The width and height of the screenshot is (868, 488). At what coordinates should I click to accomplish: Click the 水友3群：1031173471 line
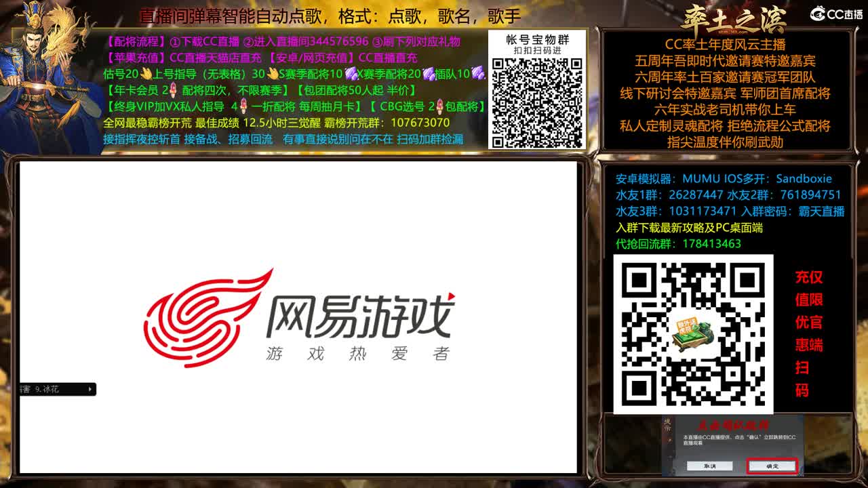tap(730, 211)
